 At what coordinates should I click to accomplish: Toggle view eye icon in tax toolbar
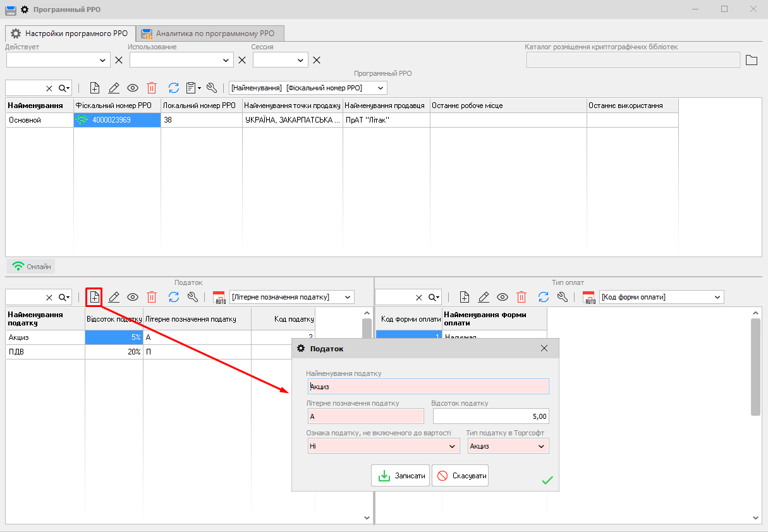tap(133, 297)
